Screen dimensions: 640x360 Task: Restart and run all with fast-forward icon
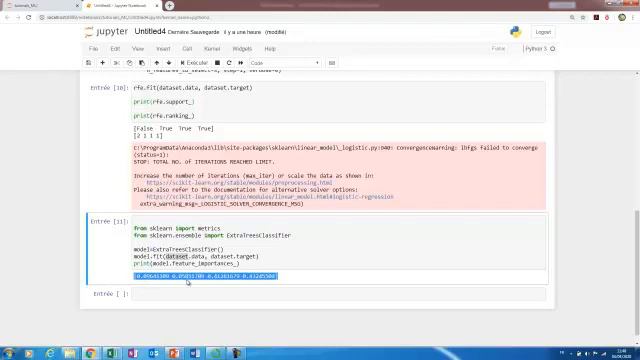(241, 63)
